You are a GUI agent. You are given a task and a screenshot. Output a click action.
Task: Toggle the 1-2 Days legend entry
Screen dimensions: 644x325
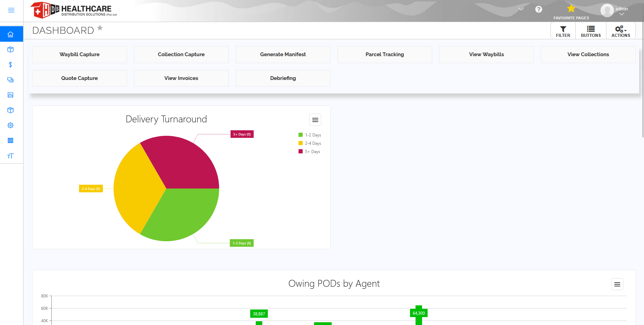[x=309, y=135]
